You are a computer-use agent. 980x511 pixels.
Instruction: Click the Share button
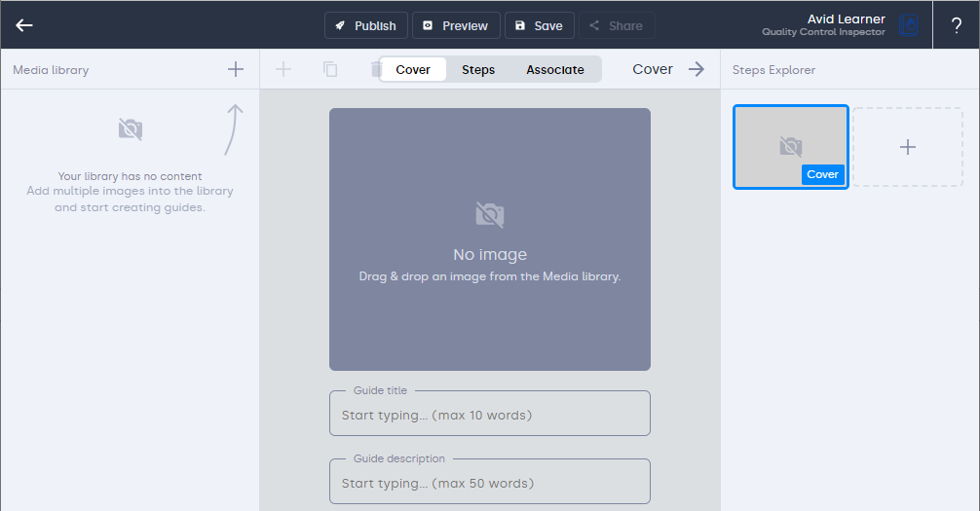pos(616,25)
